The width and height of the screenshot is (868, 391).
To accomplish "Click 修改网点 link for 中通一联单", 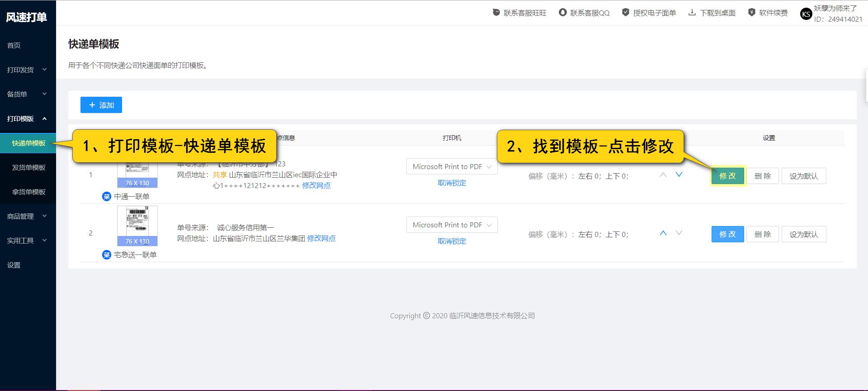I will [316, 185].
